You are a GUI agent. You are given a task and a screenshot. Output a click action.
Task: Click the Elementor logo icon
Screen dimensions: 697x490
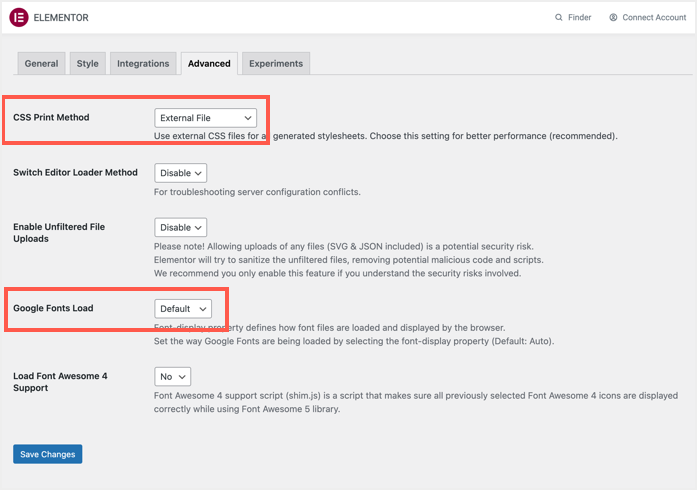pyautogui.click(x=18, y=17)
